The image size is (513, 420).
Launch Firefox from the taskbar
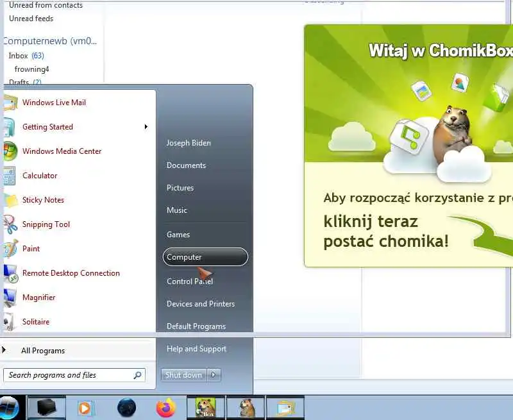[x=165, y=408]
